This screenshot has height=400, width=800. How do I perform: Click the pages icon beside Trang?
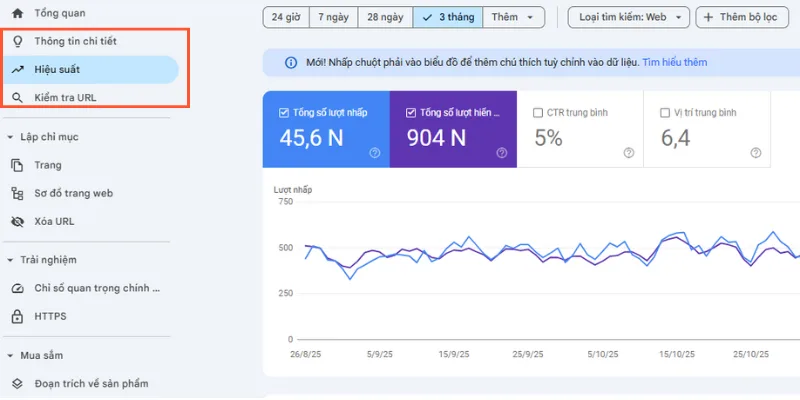(17, 165)
